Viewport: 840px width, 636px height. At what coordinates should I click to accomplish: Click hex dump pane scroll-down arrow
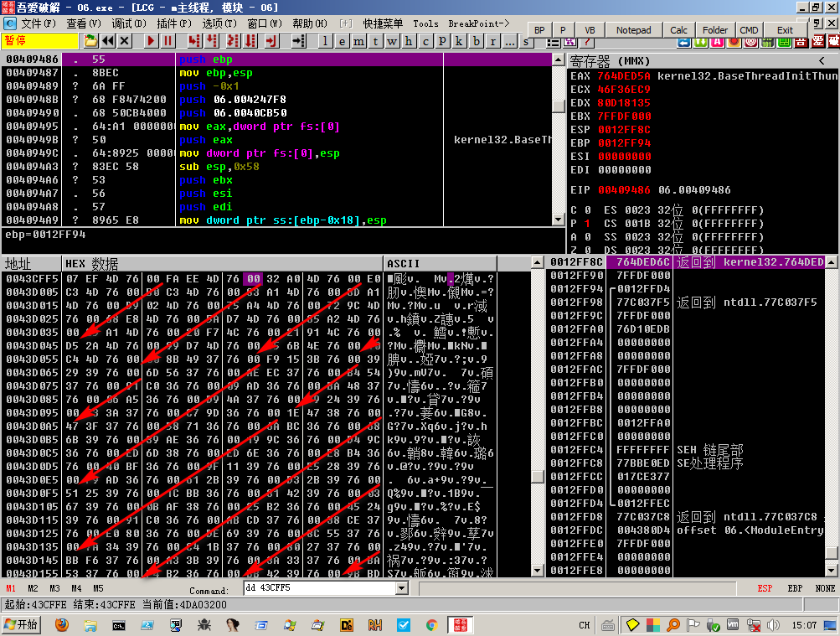(x=538, y=571)
